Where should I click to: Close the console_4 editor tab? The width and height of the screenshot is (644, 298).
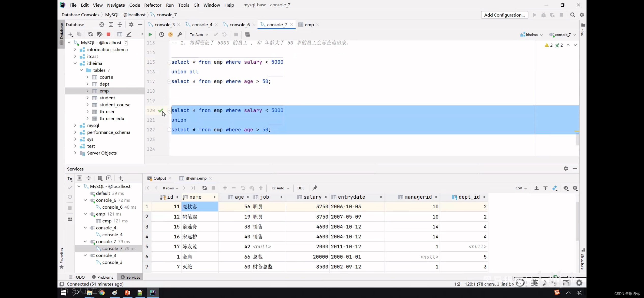[216, 24]
